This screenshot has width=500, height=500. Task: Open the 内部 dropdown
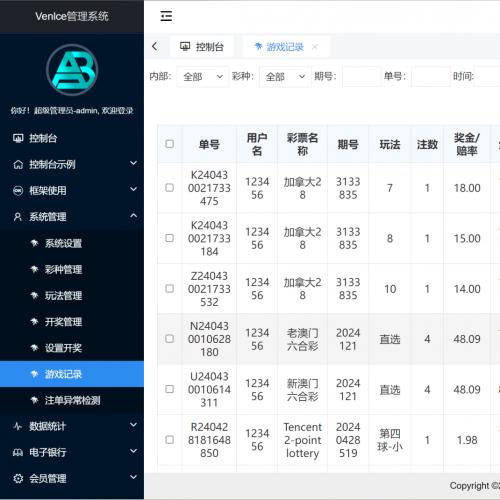point(202,77)
